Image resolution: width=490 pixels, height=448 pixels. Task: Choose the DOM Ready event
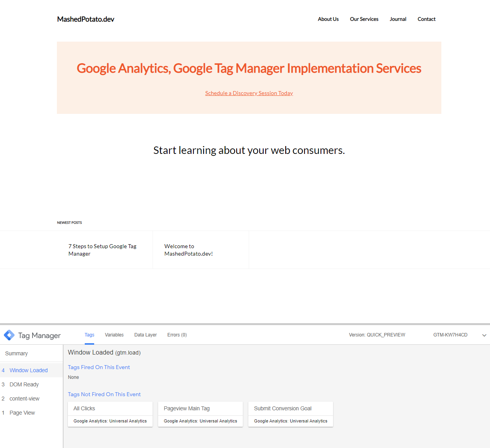[31, 384]
